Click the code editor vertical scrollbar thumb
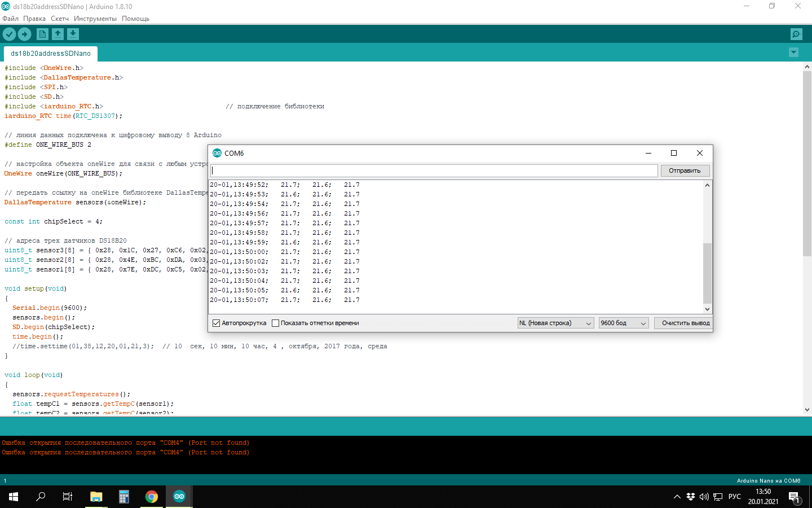Screen dimensions: 812x508 807,164
